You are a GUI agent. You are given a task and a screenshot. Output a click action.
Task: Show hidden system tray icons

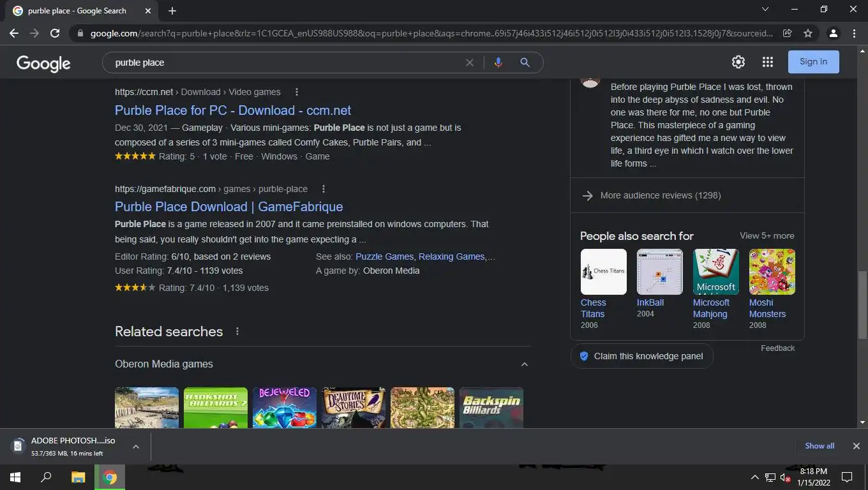[754, 477]
